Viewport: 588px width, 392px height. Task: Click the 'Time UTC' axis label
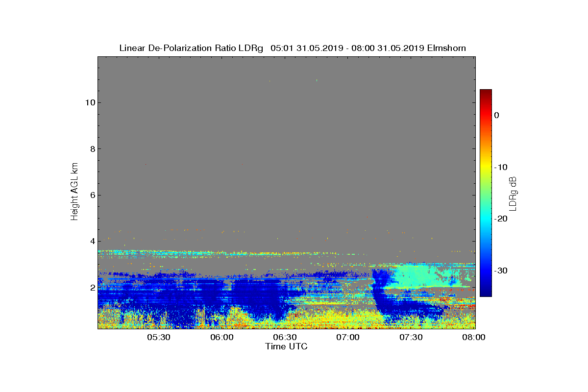[287, 346]
